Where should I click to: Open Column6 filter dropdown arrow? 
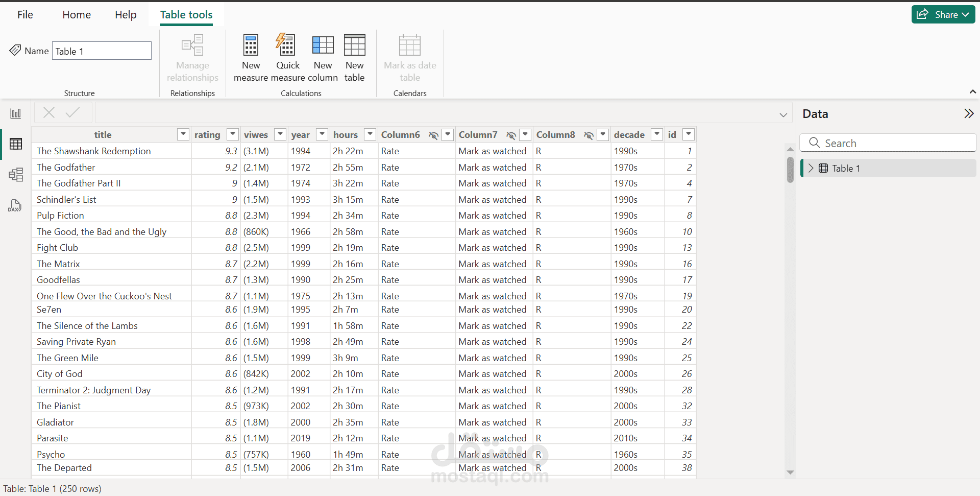coord(448,134)
